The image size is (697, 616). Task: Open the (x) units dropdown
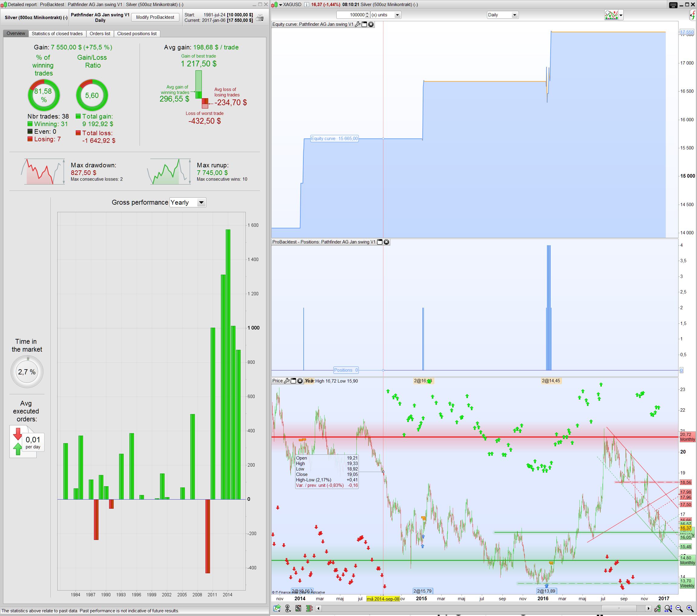tap(397, 15)
